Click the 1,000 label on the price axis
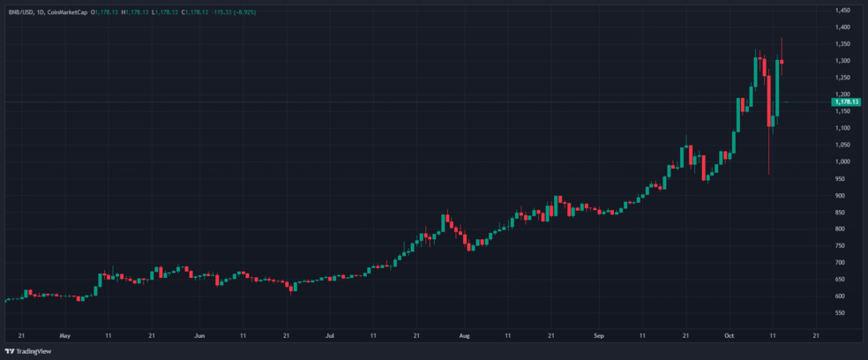The width and height of the screenshot is (868, 360). [842, 161]
